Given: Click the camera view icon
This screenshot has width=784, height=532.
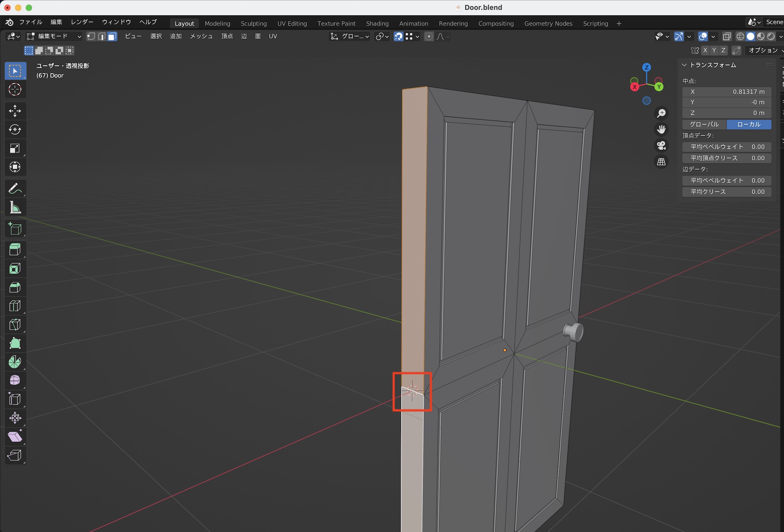Looking at the screenshot, I should (661, 145).
